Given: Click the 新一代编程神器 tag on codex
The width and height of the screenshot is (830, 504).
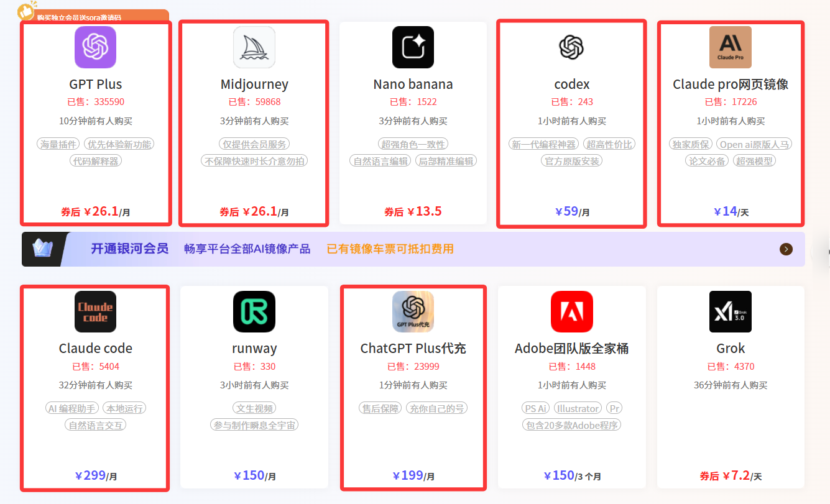Looking at the screenshot, I should [543, 144].
